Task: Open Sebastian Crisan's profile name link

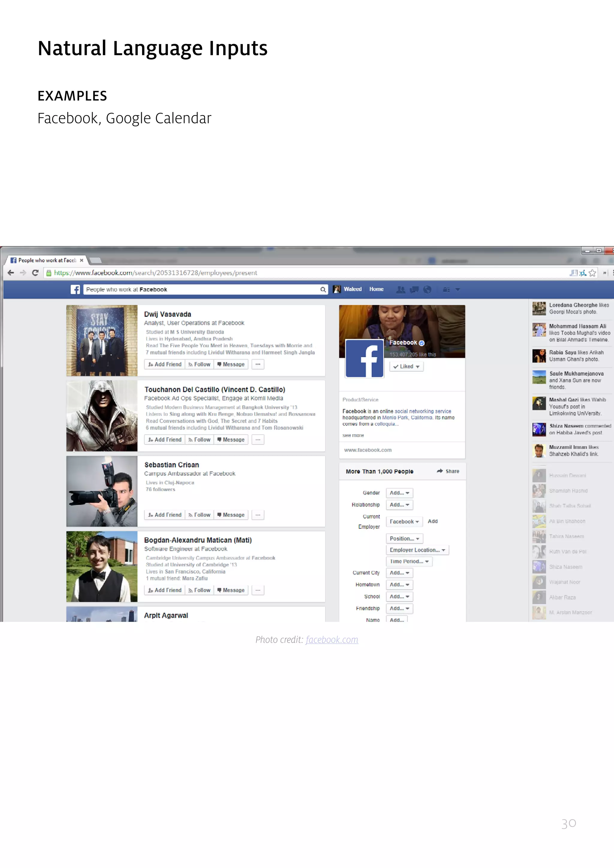Action: click(172, 465)
